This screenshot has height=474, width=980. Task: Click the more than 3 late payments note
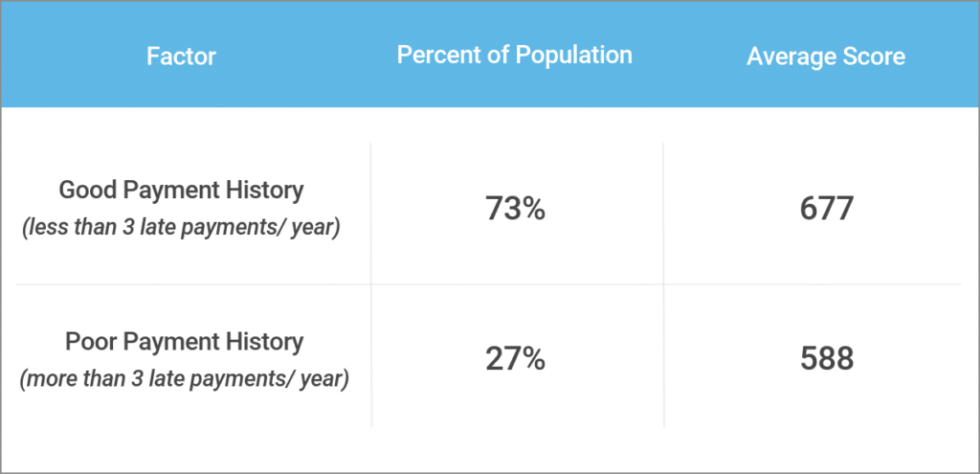[x=184, y=379]
